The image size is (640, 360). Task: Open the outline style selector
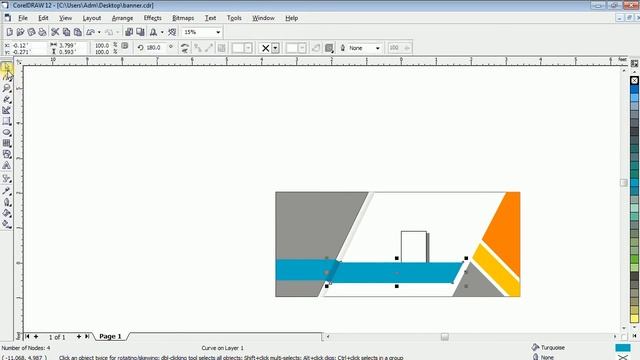[269, 48]
